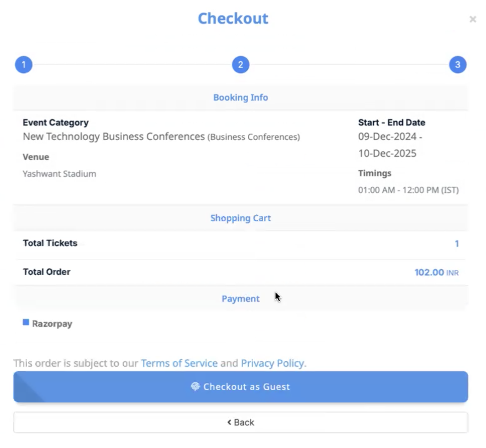486x448 pixels.
Task: Click the 102.00 INR total order amount
Action: click(x=436, y=272)
